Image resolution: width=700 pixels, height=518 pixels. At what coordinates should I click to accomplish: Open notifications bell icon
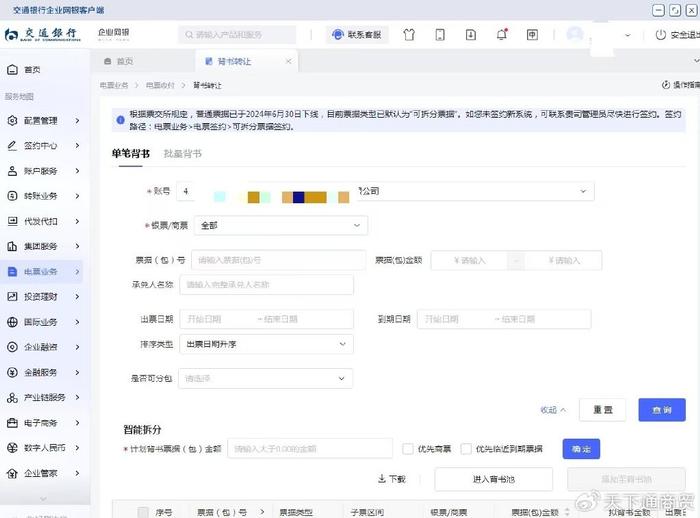tap(502, 34)
